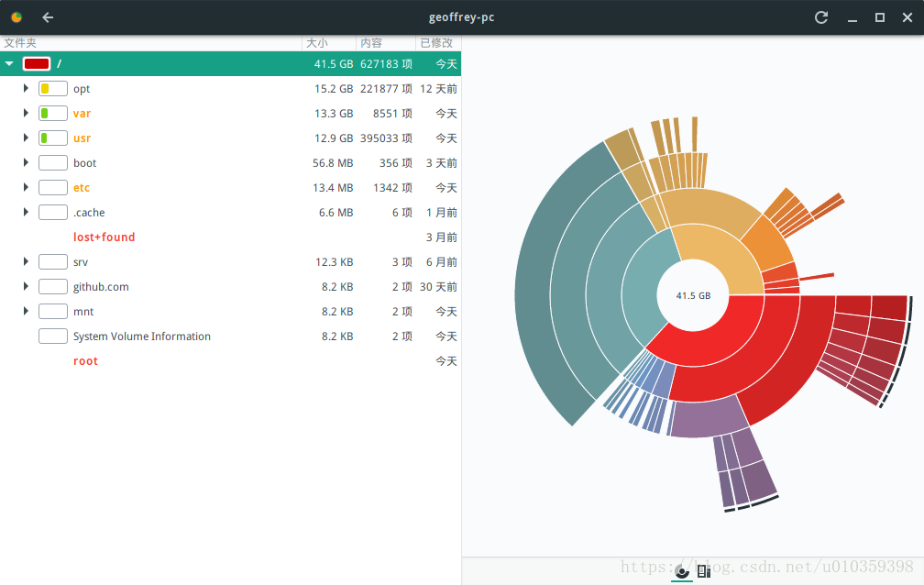
Task: Select the lost+found entry
Action: (104, 237)
